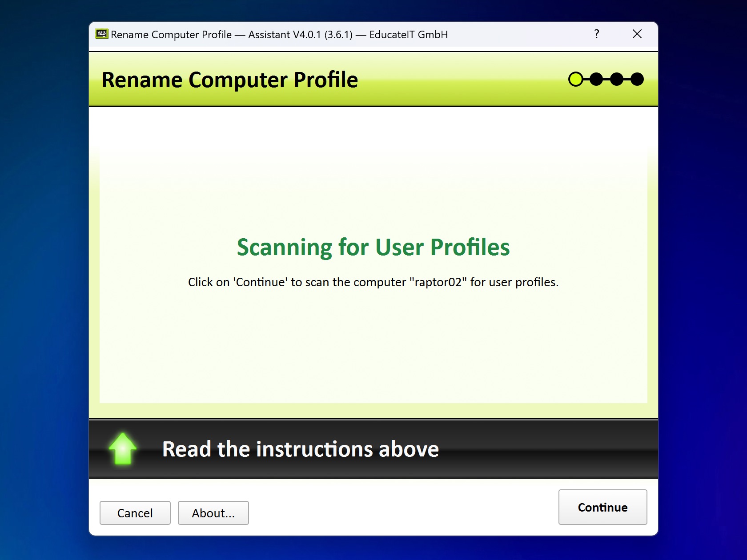747x560 pixels.
Task: Click the 'Scanning for User Profiles' heading
Action: [x=373, y=248]
